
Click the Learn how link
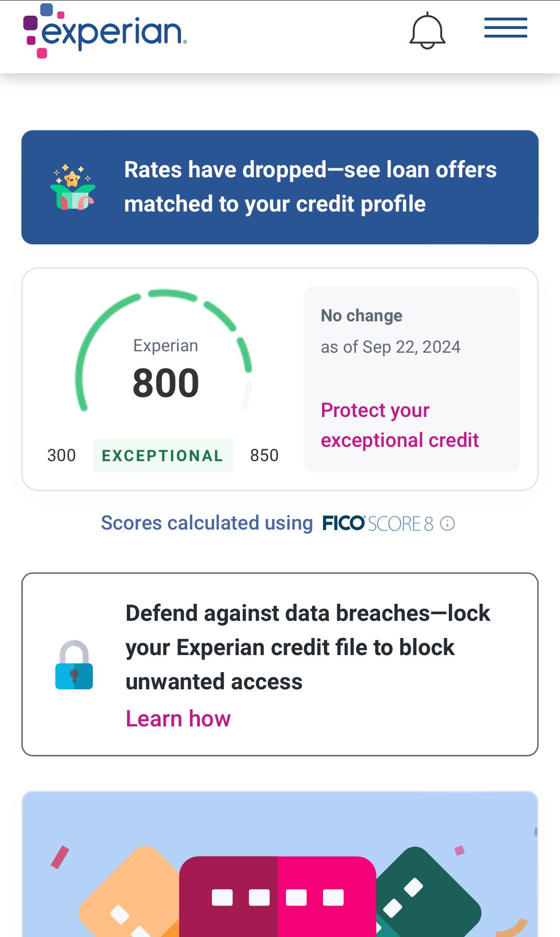(178, 718)
